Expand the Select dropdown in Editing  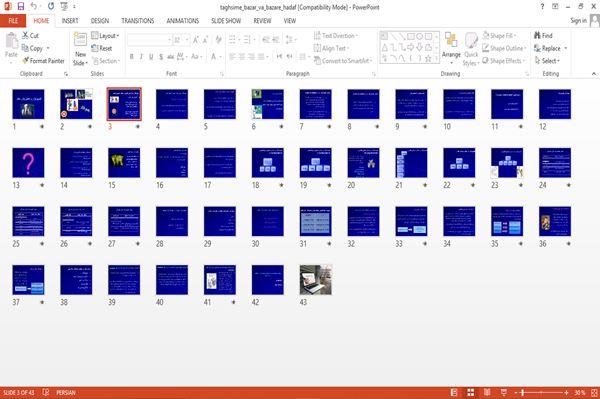click(x=547, y=61)
